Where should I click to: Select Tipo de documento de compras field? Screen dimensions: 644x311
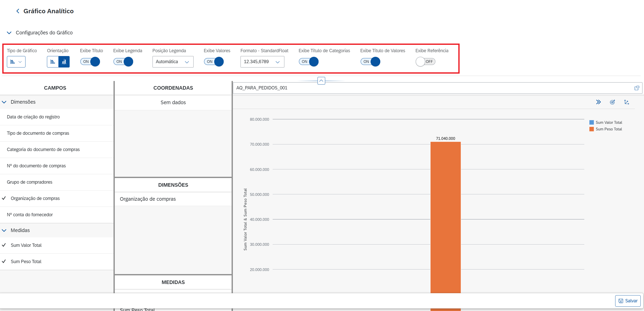[x=57, y=133]
